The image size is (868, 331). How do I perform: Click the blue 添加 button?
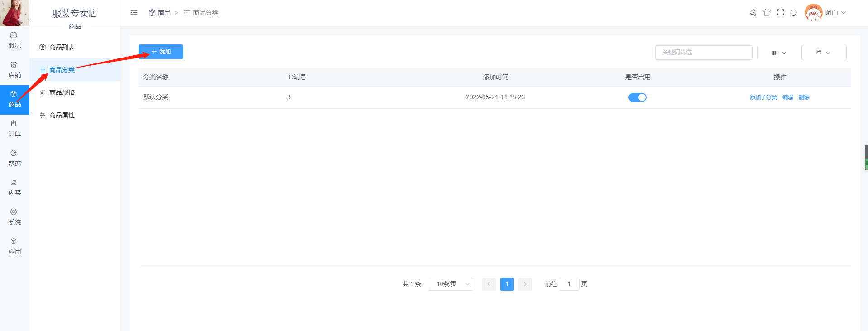(161, 52)
